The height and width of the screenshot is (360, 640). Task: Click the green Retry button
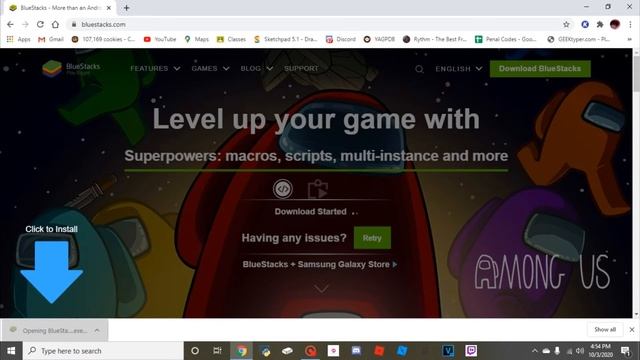(372, 238)
